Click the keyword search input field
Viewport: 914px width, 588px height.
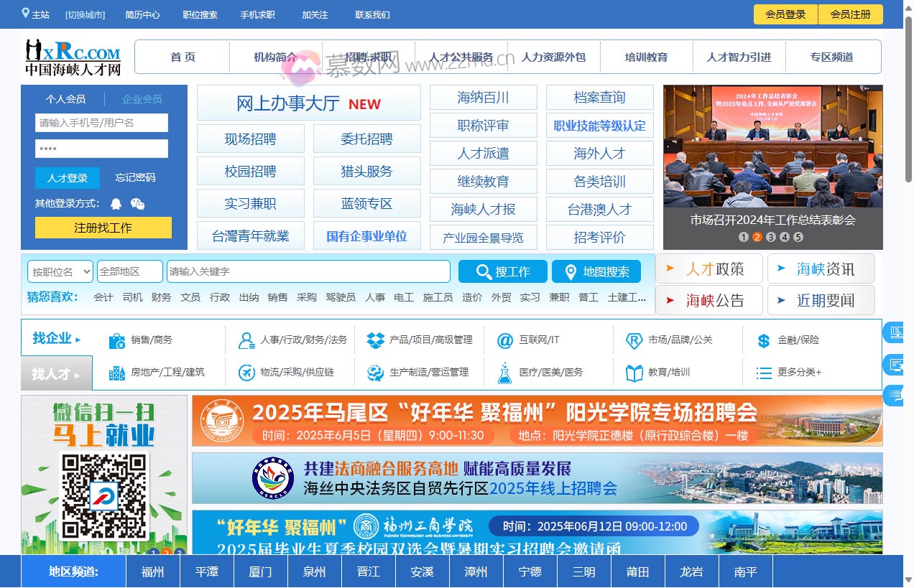(309, 271)
